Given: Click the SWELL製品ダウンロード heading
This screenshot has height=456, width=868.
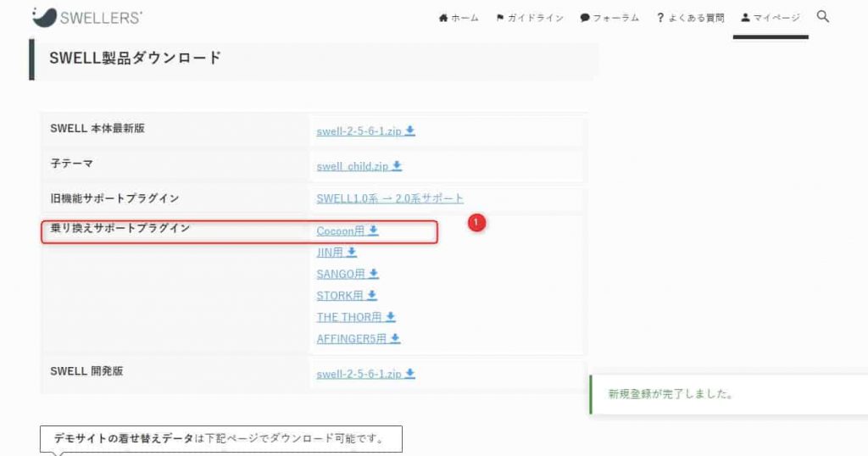Looking at the screenshot, I should coord(136,58).
